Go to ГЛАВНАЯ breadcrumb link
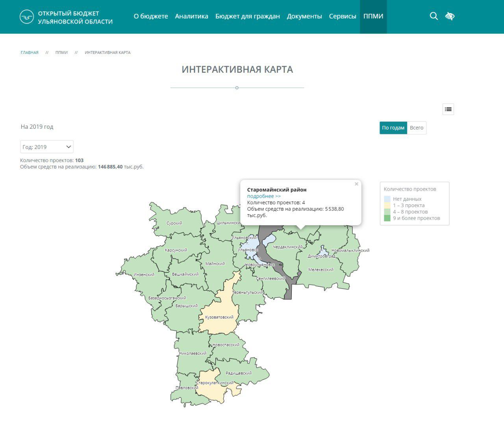 [30, 52]
